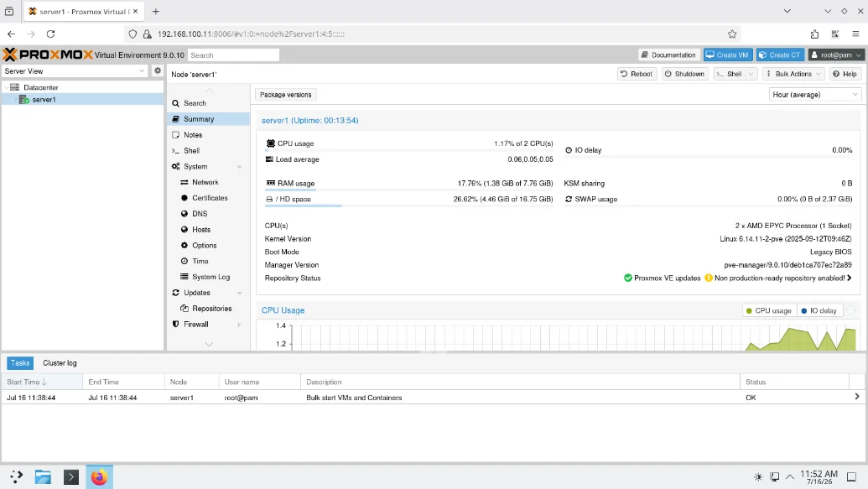Screen dimensions: 868x489
Task: Click the Status column header
Action: [794, 382]
